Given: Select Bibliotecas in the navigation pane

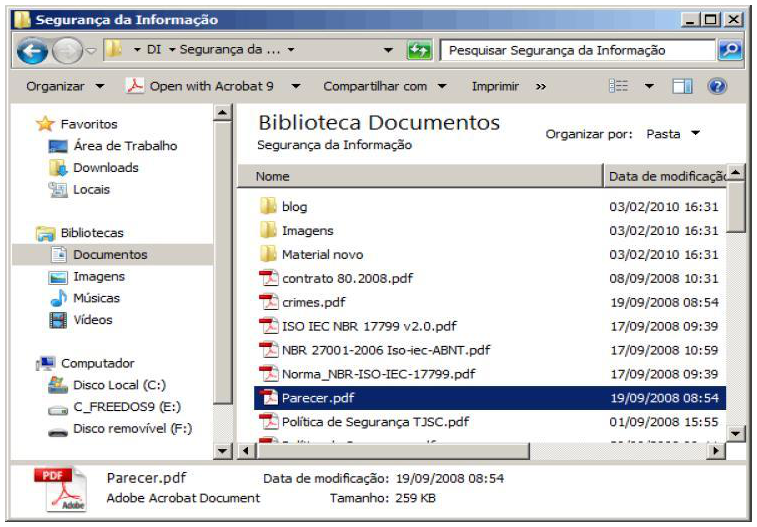Looking at the screenshot, I should point(80,233).
